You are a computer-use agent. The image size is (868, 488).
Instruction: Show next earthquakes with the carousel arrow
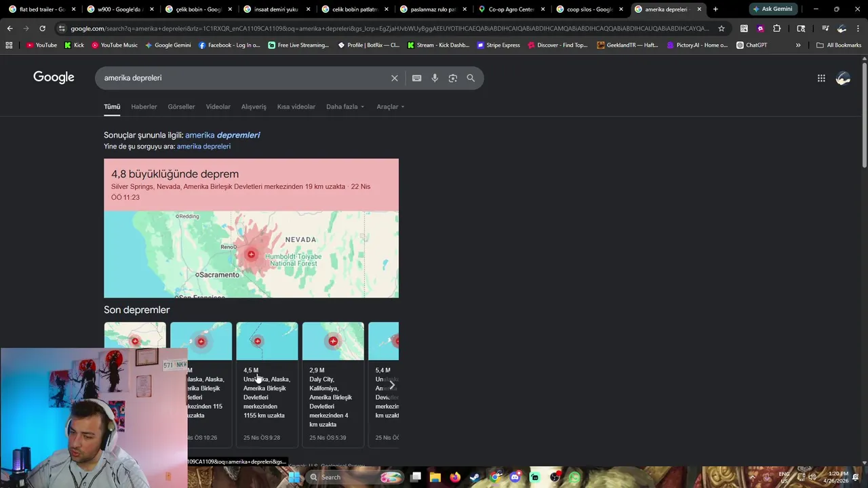(x=391, y=385)
